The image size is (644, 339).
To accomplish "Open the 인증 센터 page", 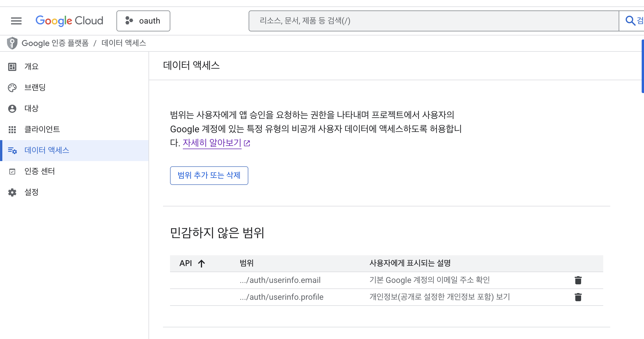I will pyautogui.click(x=40, y=171).
